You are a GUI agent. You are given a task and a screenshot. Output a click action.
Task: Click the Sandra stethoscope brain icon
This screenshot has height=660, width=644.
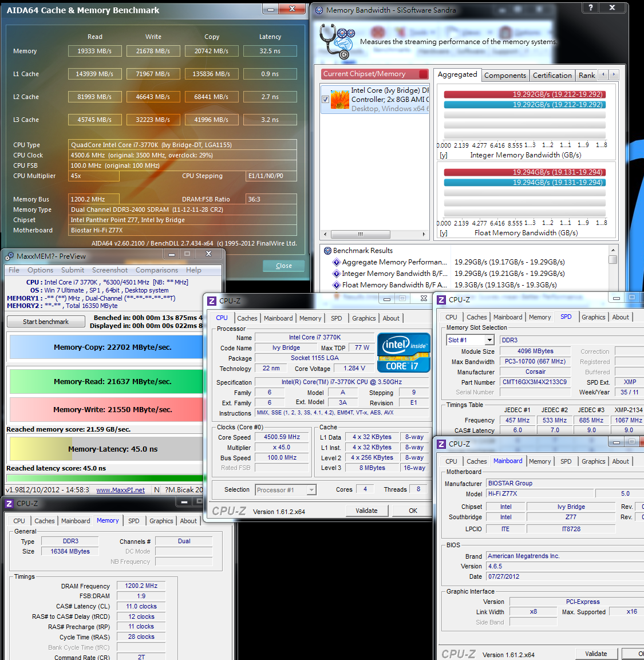click(x=337, y=41)
